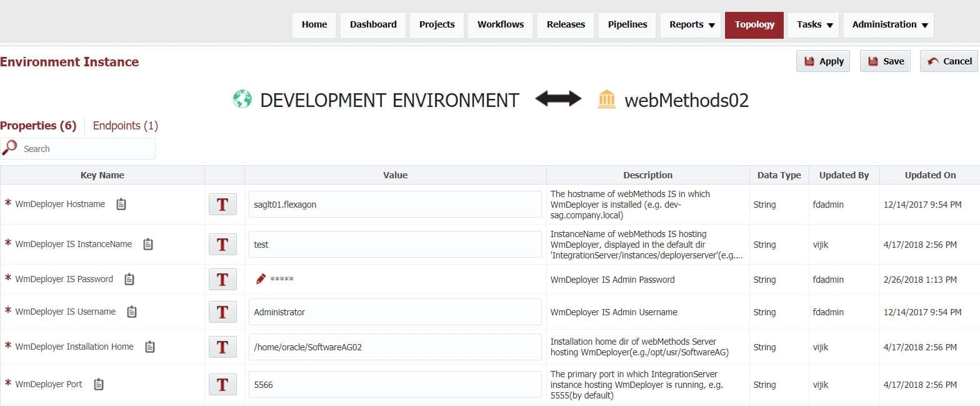
Task: Click the WmDeployer Hostname key name
Action: (x=60, y=204)
